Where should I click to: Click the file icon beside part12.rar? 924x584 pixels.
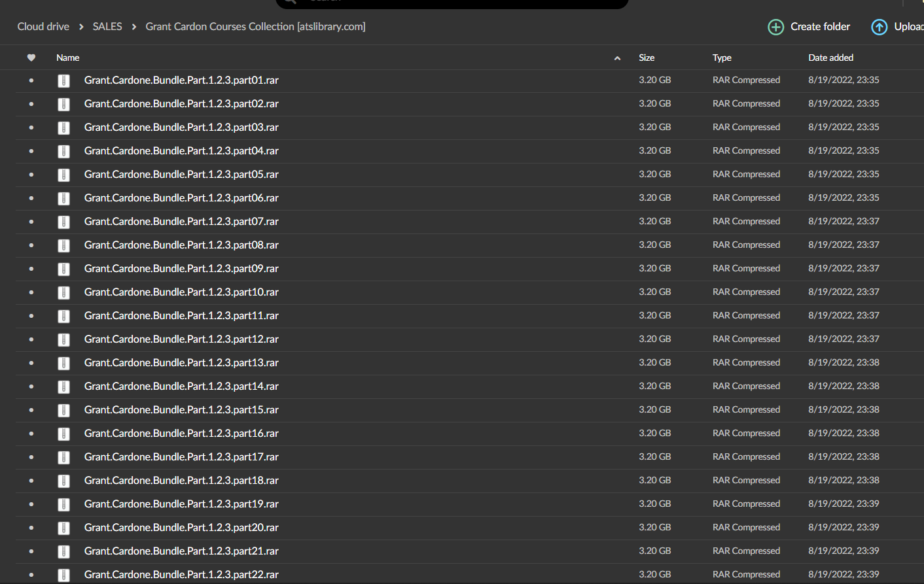point(63,339)
